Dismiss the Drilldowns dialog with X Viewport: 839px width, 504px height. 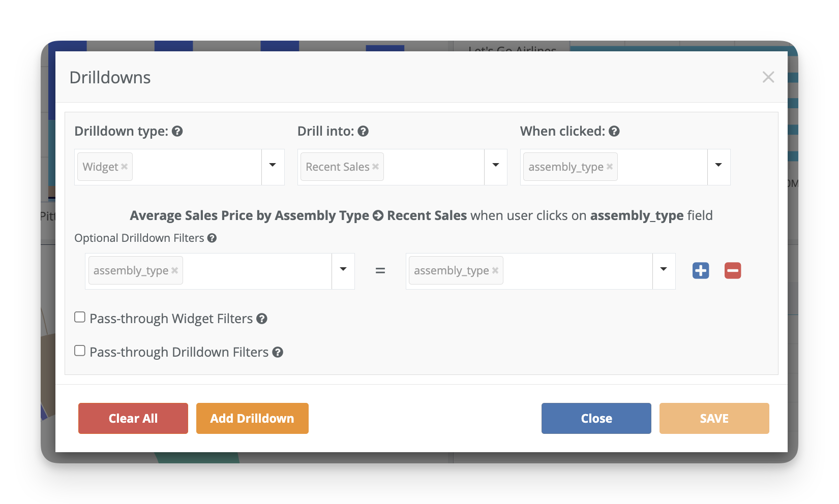pos(768,77)
